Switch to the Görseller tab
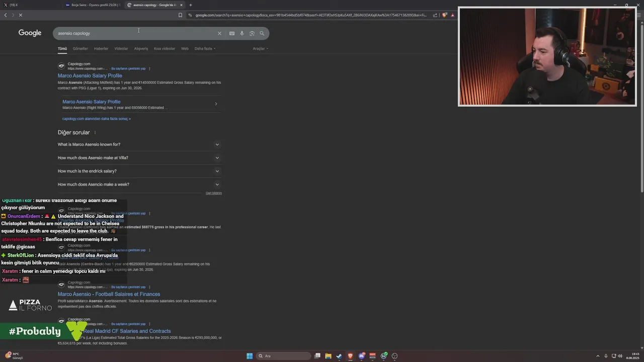Viewport: 644px width, 362px height. click(80, 49)
